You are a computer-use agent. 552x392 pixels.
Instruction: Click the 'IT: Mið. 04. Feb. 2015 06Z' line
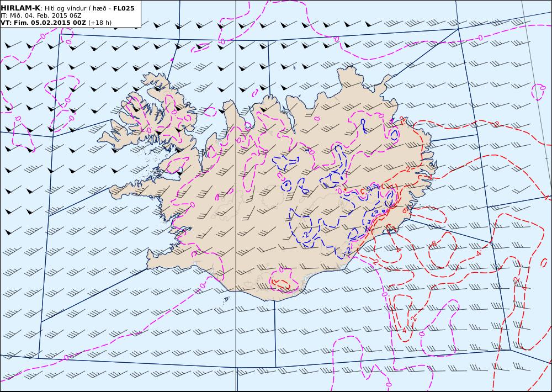[x=41, y=15]
